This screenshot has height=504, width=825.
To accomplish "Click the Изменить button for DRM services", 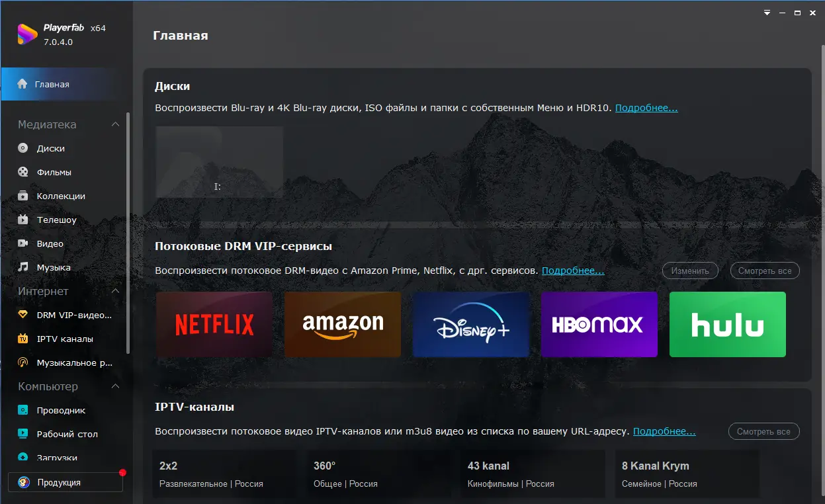I will [690, 271].
